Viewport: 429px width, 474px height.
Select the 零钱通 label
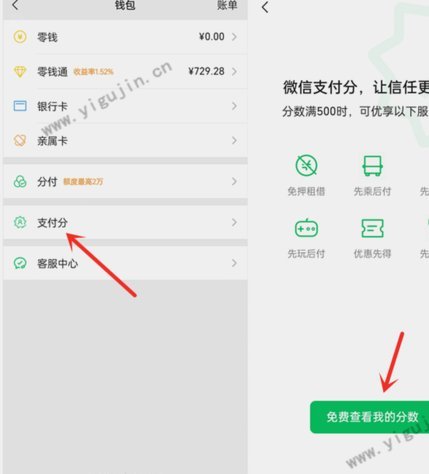pos(52,72)
